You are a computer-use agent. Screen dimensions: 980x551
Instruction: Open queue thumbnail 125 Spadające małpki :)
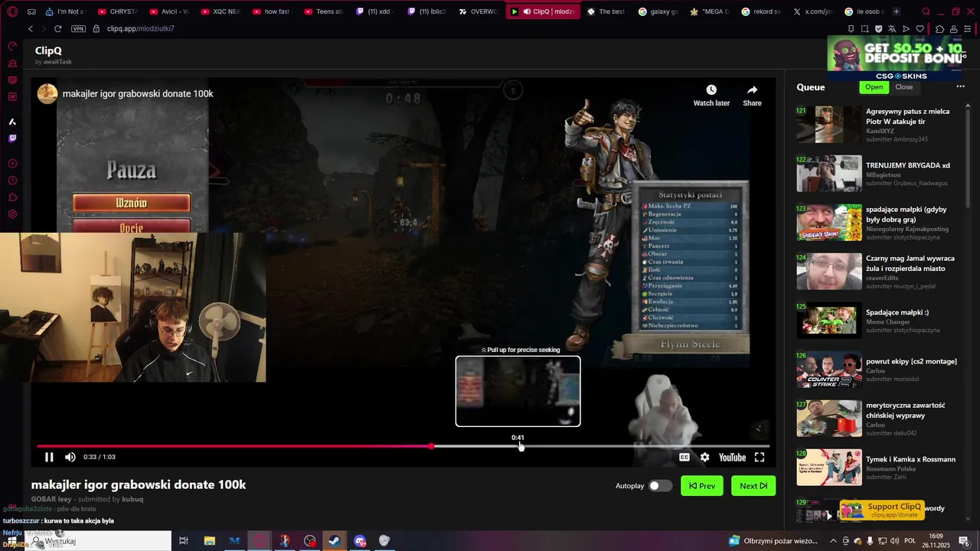829,321
